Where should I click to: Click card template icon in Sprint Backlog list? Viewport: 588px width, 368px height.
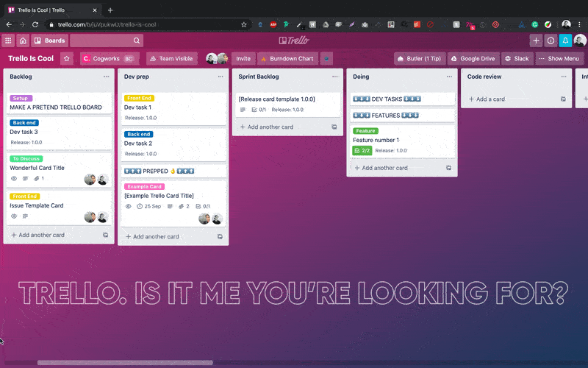point(334,127)
